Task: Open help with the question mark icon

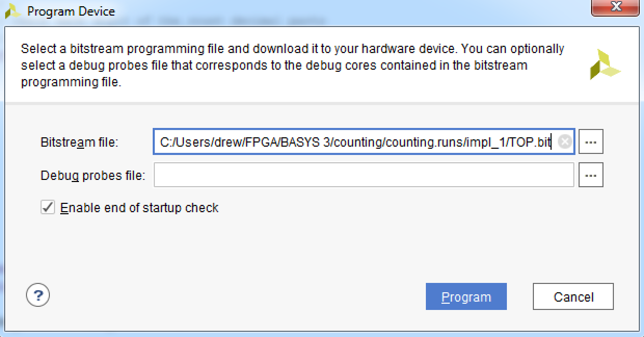Action: coord(38,296)
